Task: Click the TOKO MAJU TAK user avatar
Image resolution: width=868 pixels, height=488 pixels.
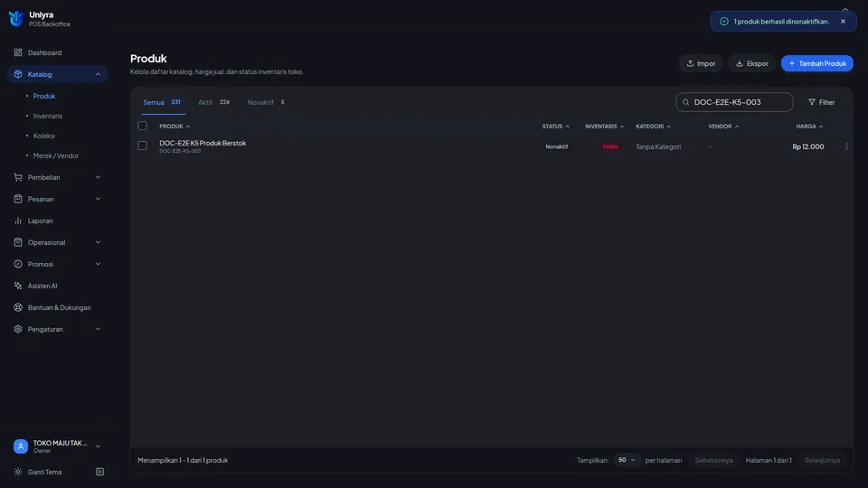Action: [21, 446]
